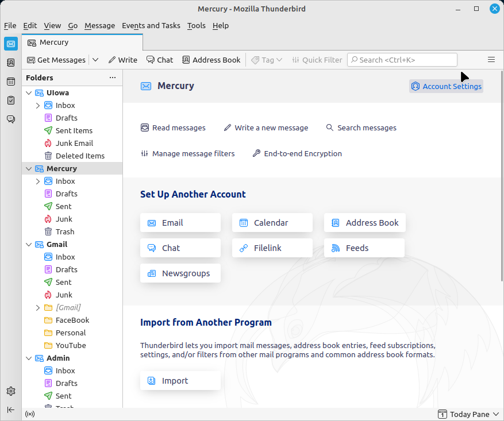Screen dimensions: 504x421
Task: Open Tasks space in the left sidebar
Action: pos(10,101)
